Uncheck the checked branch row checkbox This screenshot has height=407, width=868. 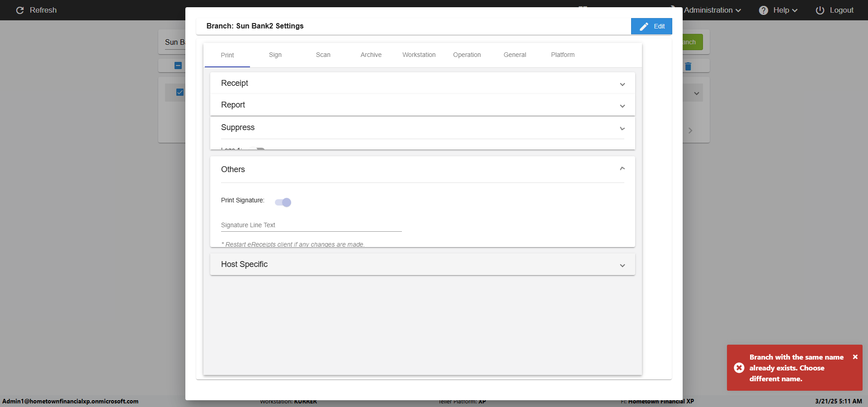point(180,92)
